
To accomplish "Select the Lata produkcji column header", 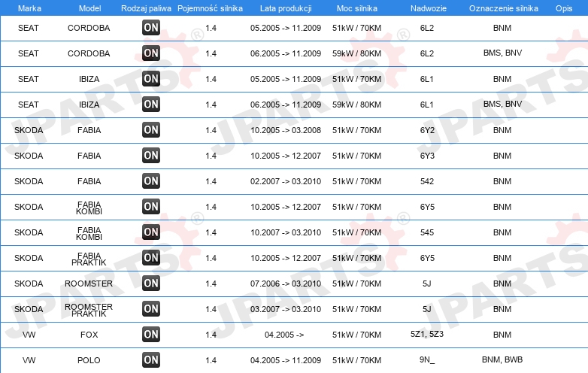I will click(286, 8).
